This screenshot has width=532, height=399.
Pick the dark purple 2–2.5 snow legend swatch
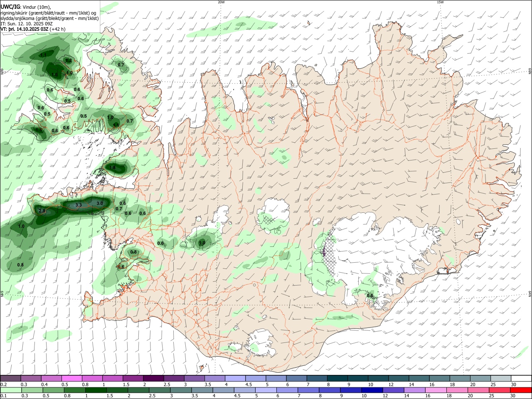coord(153,378)
